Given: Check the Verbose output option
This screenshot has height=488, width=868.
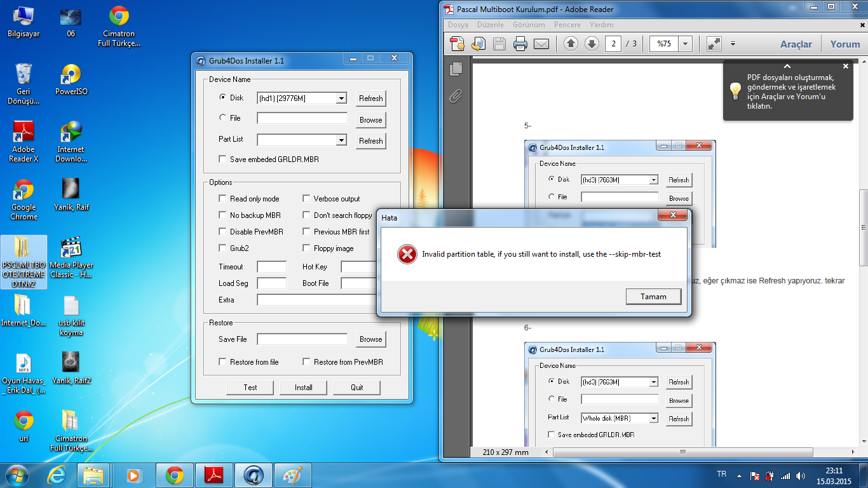Looking at the screenshot, I should [x=306, y=199].
